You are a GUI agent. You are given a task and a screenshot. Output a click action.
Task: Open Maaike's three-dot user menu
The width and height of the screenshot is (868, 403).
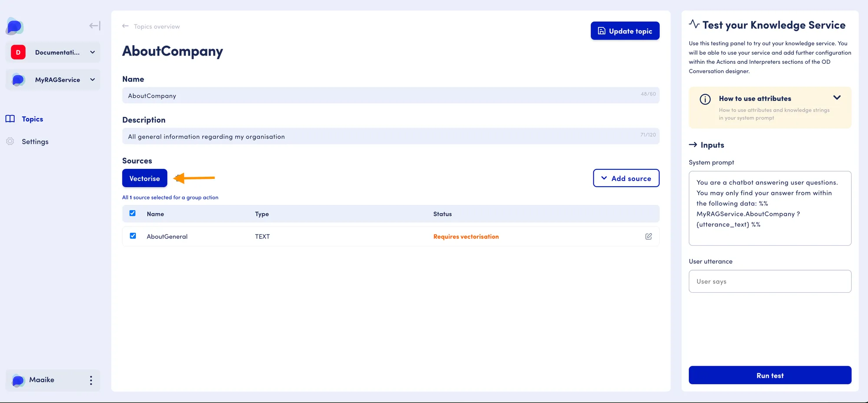pyautogui.click(x=91, y=380)
